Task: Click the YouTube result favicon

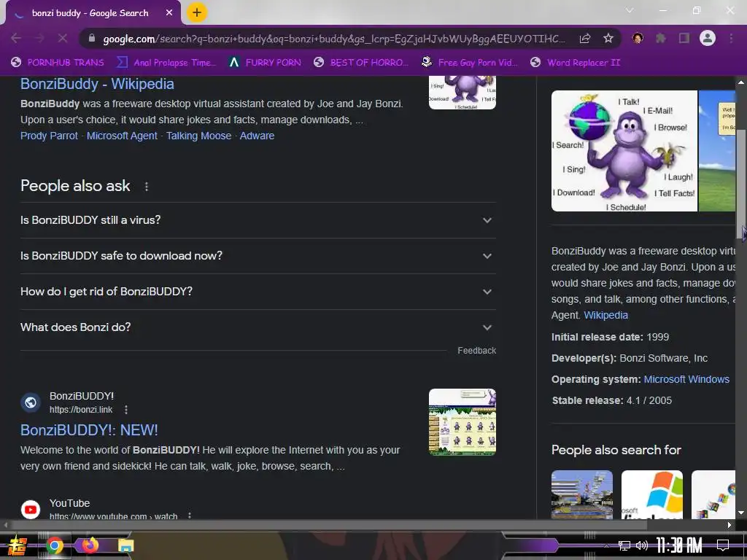Action: 31,509
